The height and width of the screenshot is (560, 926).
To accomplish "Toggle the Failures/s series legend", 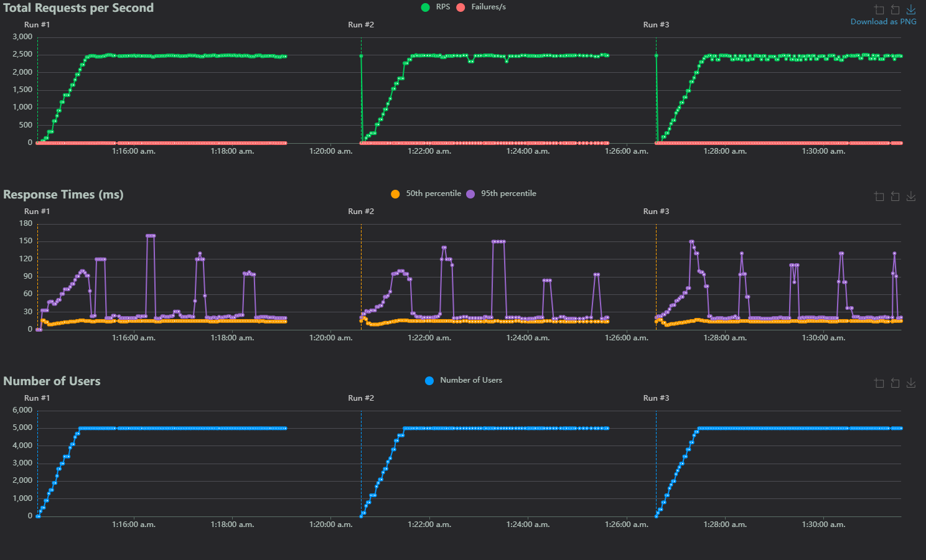I will (481, 7).
